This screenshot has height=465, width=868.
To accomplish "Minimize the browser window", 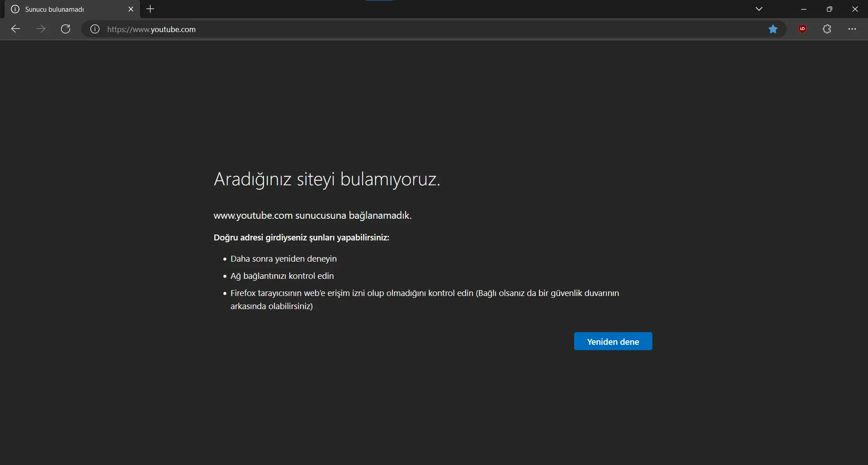I will [804, 9].
